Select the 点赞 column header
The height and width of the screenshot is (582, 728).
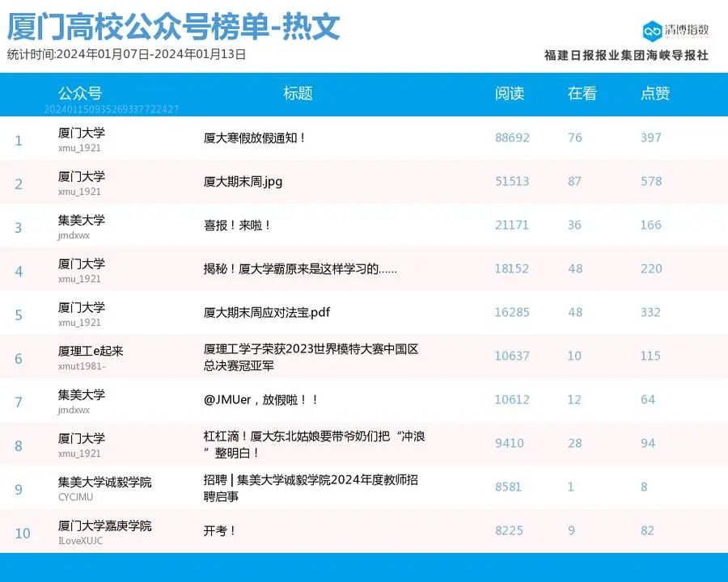[654, 93]
